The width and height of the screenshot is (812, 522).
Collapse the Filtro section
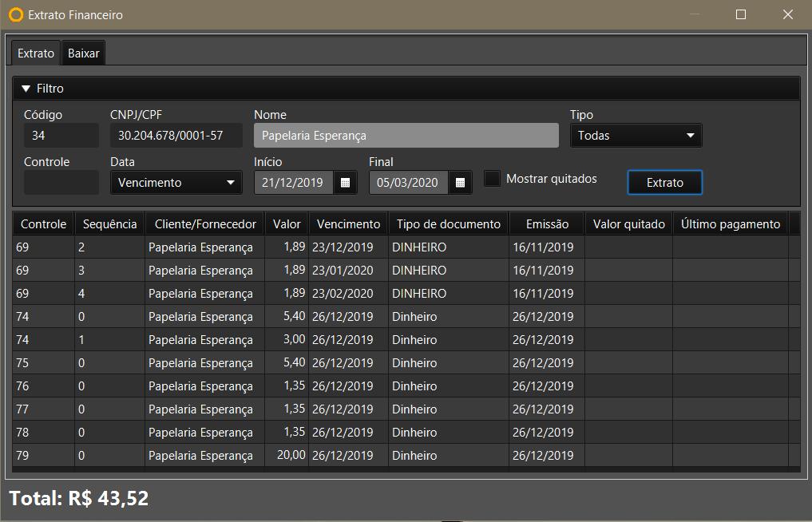click(26, 89)
